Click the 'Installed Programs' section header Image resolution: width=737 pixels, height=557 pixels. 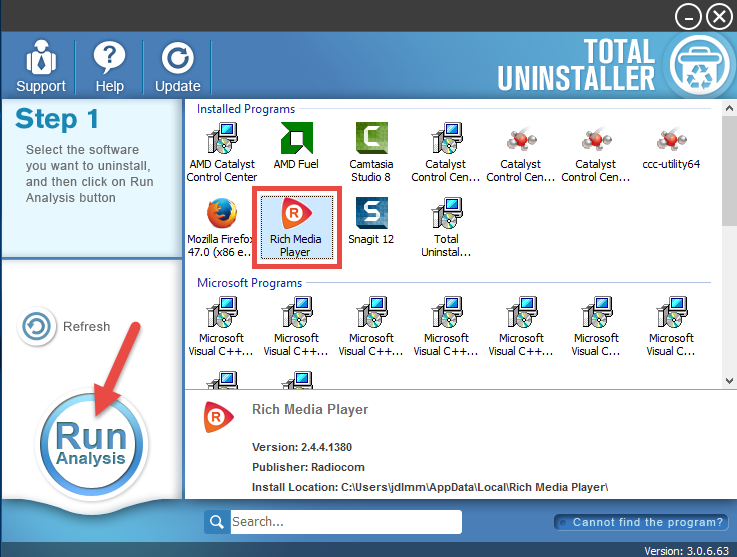[246, 109]
